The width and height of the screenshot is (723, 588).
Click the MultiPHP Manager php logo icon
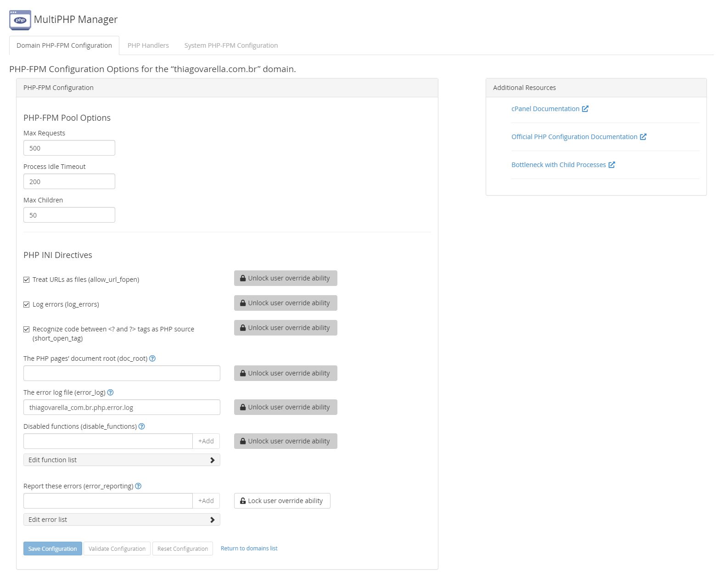click(x=20, y=20)
